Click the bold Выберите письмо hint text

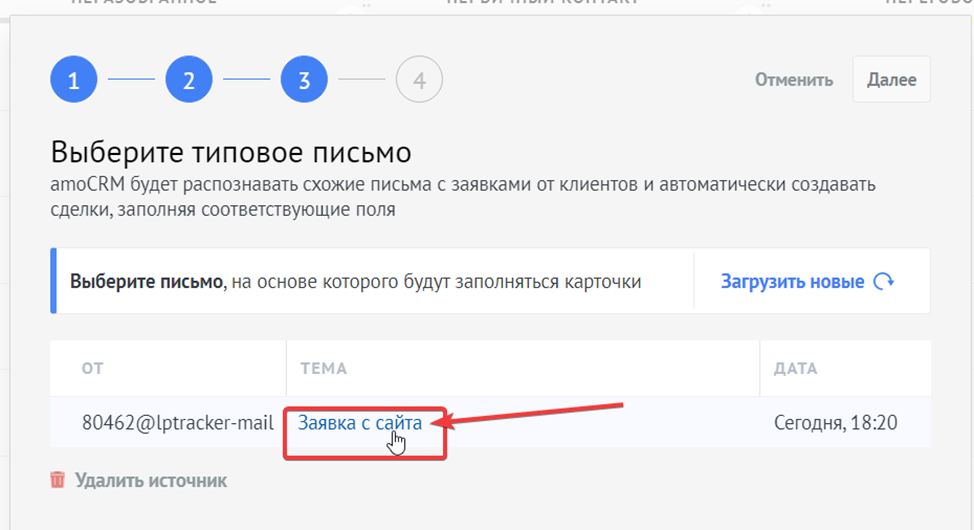tap(146, 281)
